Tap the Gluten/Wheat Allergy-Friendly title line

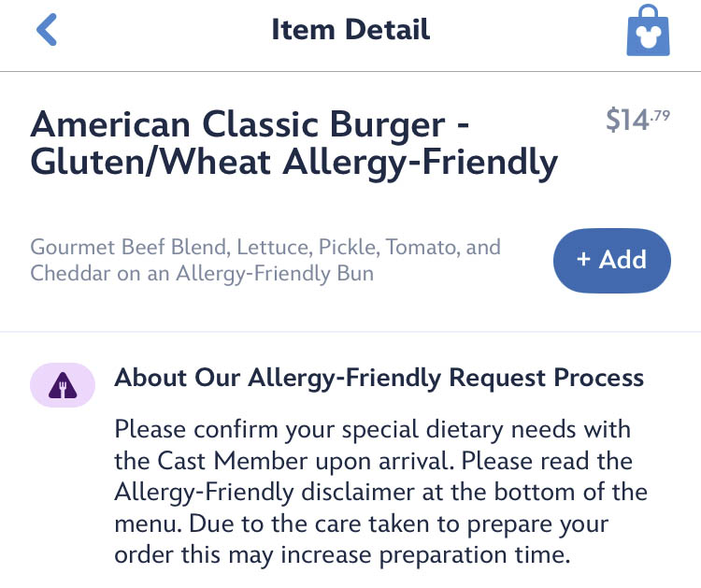click(x=293, y=163)
